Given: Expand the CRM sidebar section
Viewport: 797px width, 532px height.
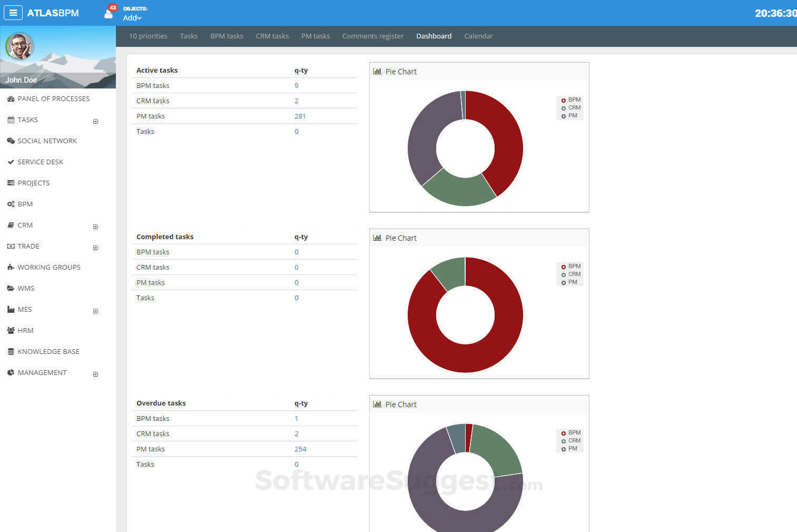Looking at the screenshot, I should [95, 226].
